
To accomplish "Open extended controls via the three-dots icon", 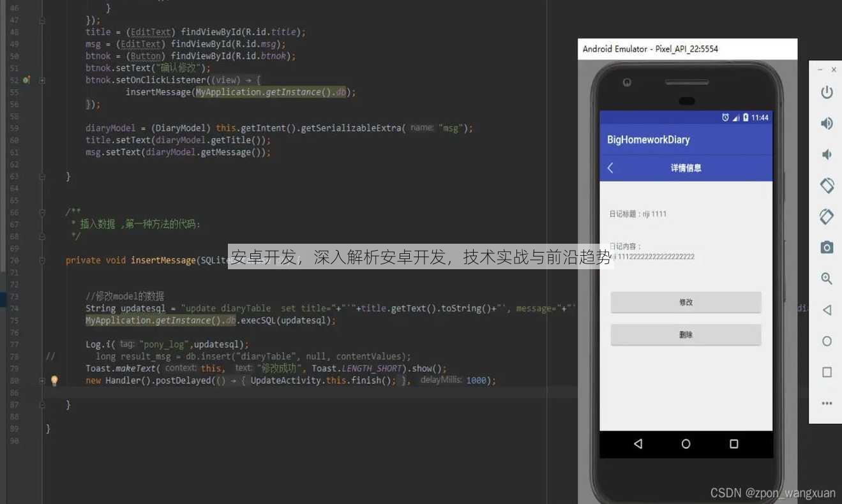I will [x=827, y=403].
